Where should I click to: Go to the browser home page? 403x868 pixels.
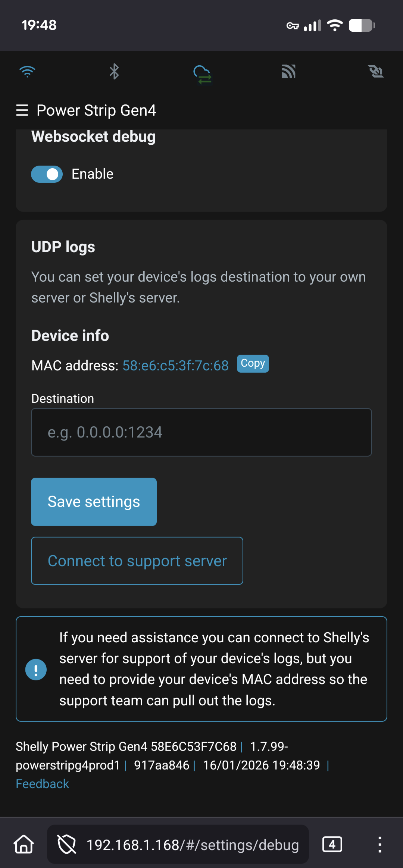pyautogui.click(x=24, y=845)
